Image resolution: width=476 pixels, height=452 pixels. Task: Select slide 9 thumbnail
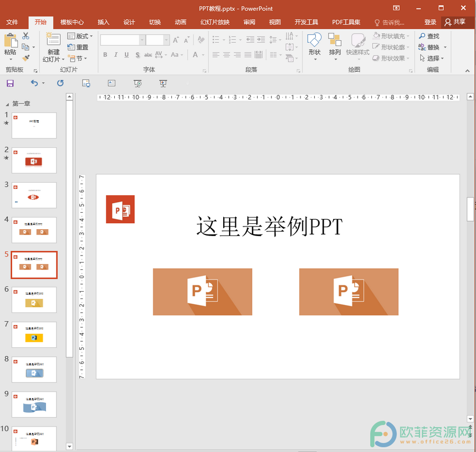pyautogui.click(x=34, y=404)
